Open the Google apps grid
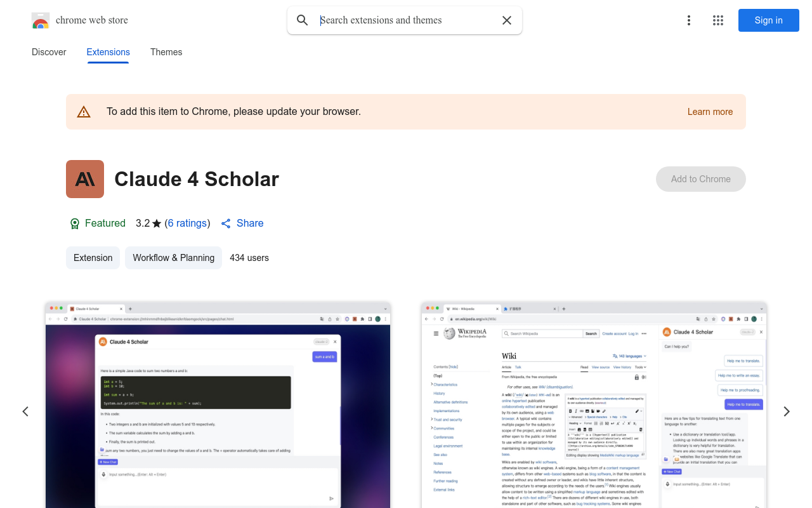Viewport: 812px width, 508px height. 718,20
